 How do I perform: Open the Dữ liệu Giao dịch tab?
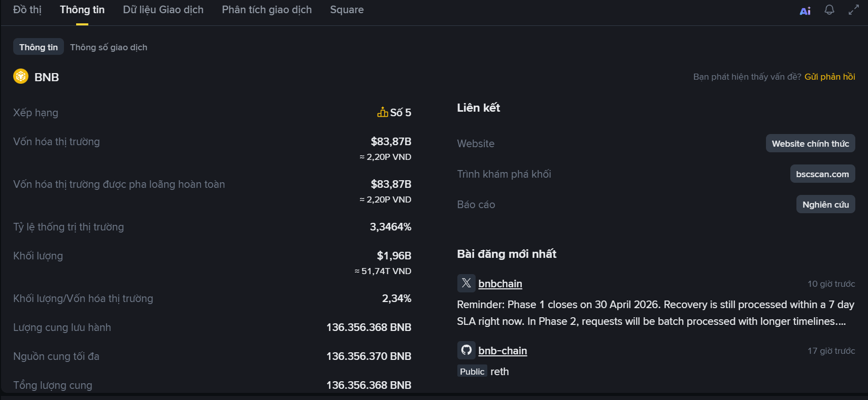click(163, 10)
